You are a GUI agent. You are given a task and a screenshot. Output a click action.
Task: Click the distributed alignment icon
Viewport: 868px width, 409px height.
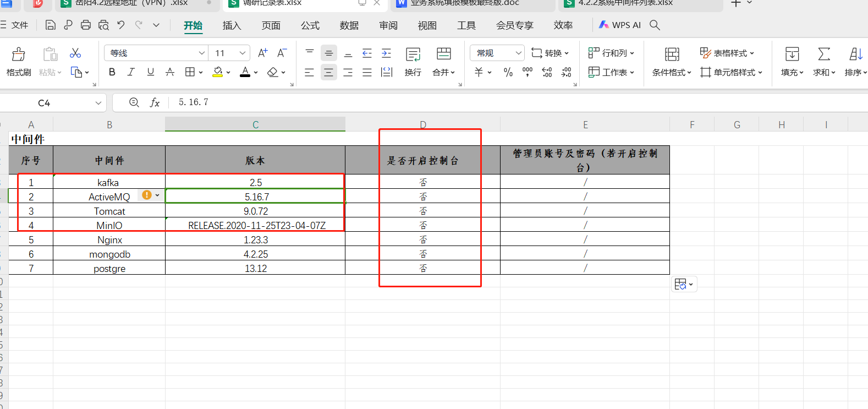pos(387,72)
